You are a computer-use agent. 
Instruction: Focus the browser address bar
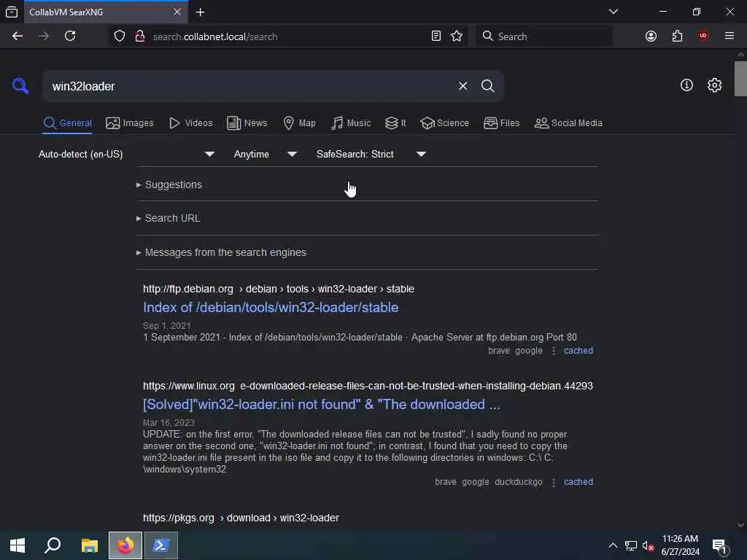coord(286,36)
